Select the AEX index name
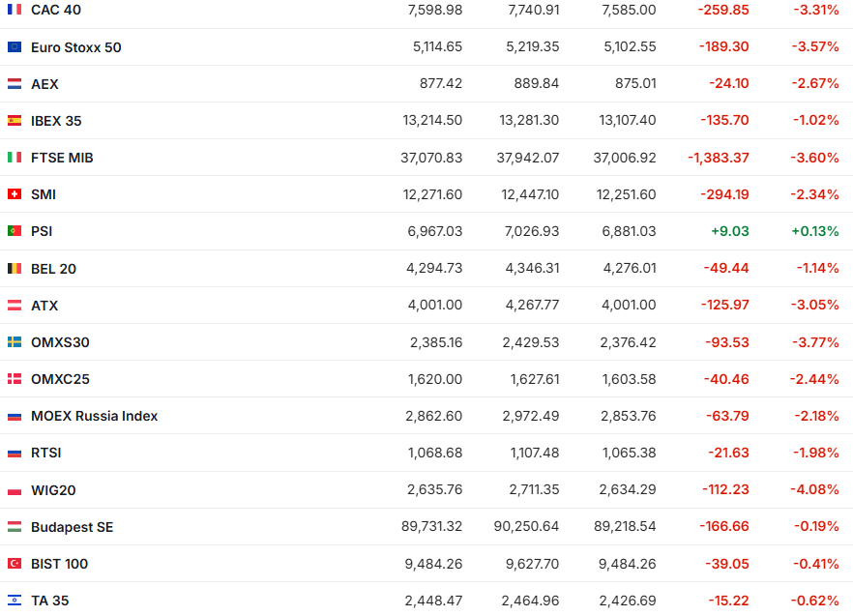Viewport: 853px width, 616px height. (44, 84)
